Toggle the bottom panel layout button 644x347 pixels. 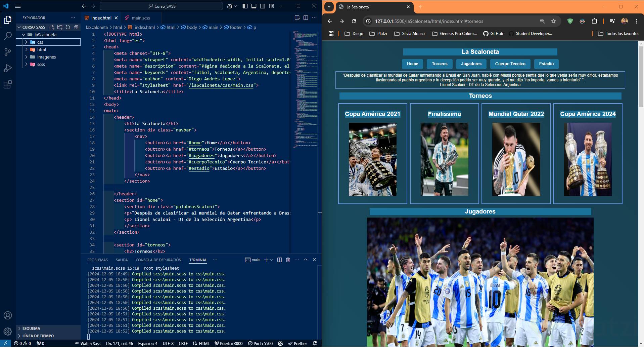[x=254, y=6]
